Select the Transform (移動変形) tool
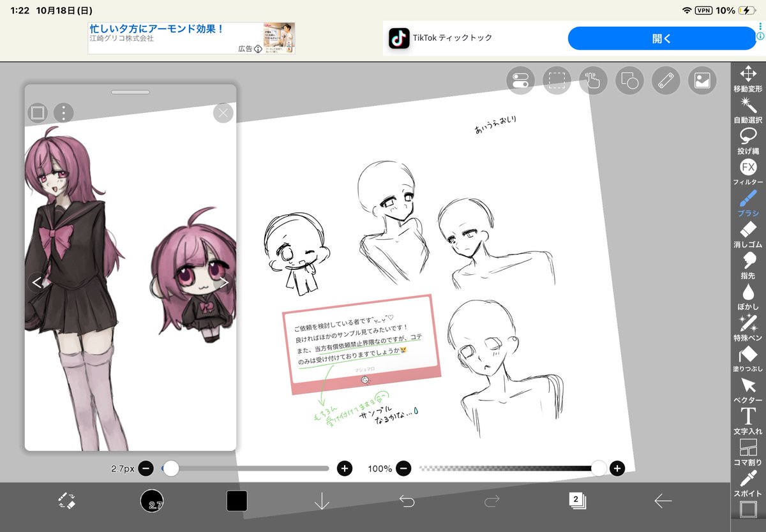Viewport: 766px width, 532px height. point(747,79)
